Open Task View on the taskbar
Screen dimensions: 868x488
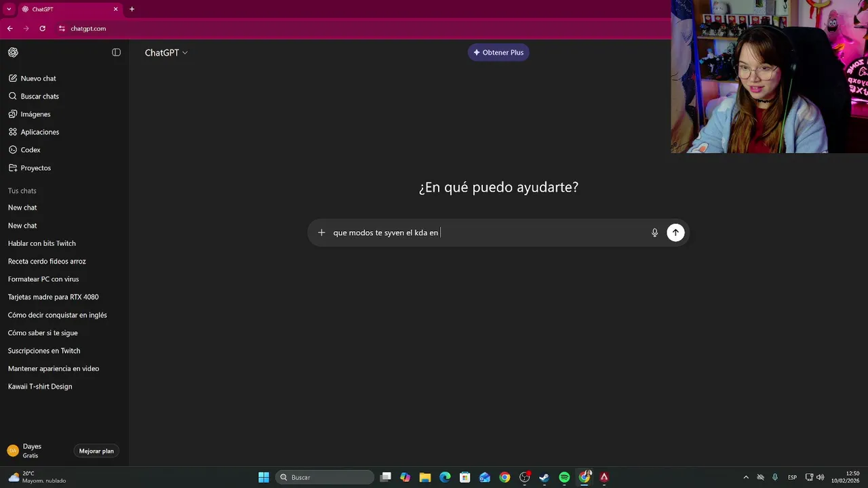[386, 477]
